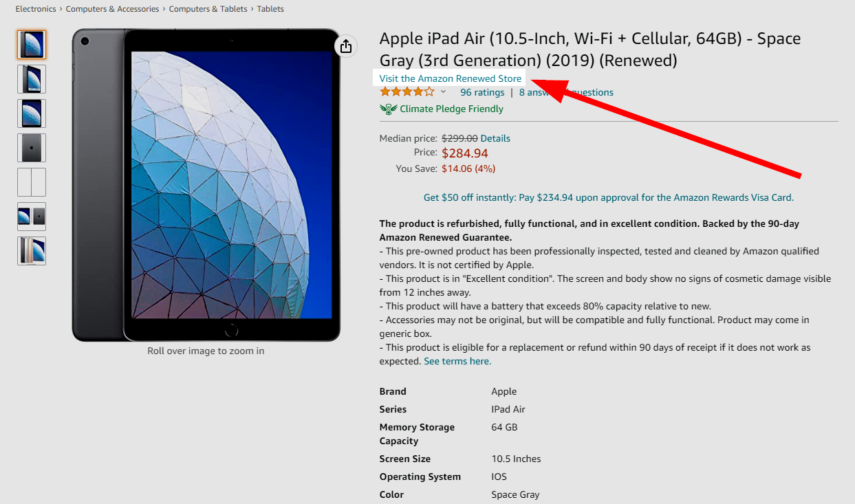Select the last color variants thumbnail
The height and width of the screenshot is (504, 855).
32,251
